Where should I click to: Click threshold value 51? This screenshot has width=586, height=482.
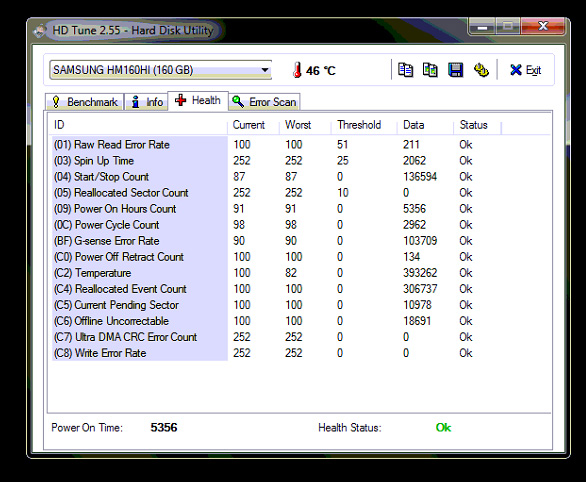(342, 145)
